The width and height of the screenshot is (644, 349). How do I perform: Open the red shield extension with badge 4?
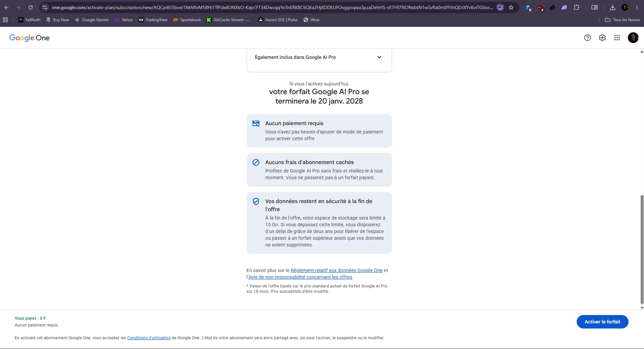[540, 7]
